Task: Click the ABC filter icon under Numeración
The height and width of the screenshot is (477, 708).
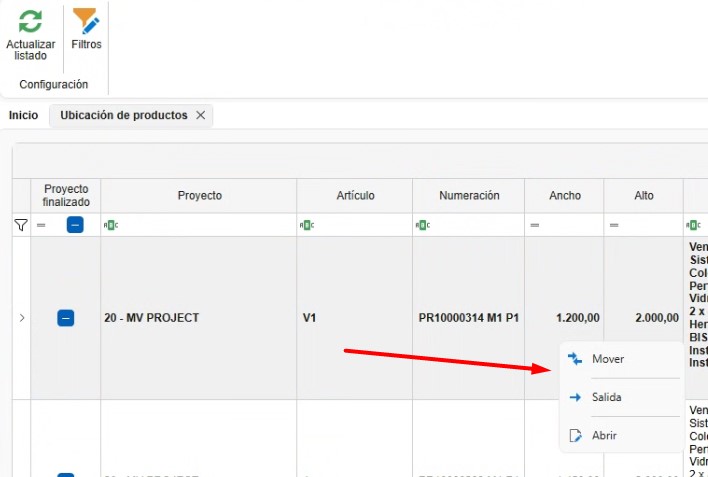Action: (423, 225)
